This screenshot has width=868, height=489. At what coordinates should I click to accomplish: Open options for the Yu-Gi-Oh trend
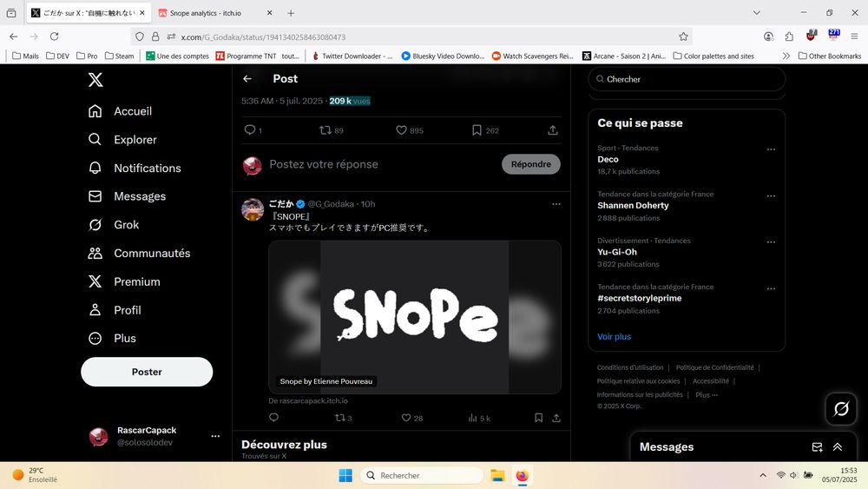[771, 242]
